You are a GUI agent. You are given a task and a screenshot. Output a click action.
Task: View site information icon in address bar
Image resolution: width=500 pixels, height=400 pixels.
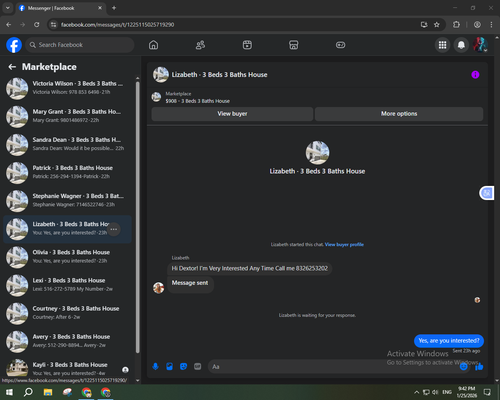(x=53, y=25)
